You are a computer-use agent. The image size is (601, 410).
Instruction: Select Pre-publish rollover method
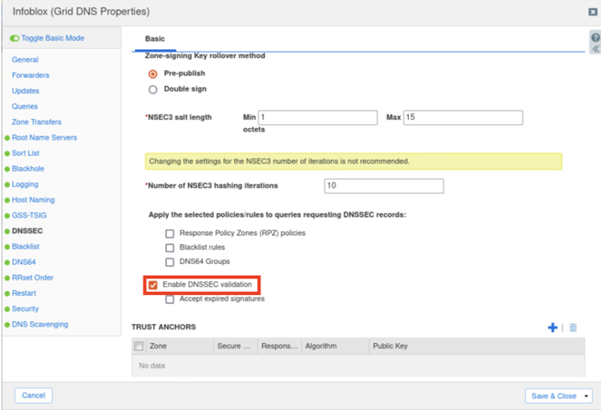pyautogui.click(x=153, y=74)
